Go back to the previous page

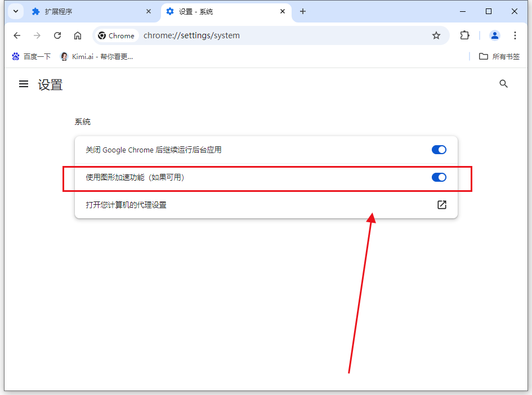click(x=17, y=35)
